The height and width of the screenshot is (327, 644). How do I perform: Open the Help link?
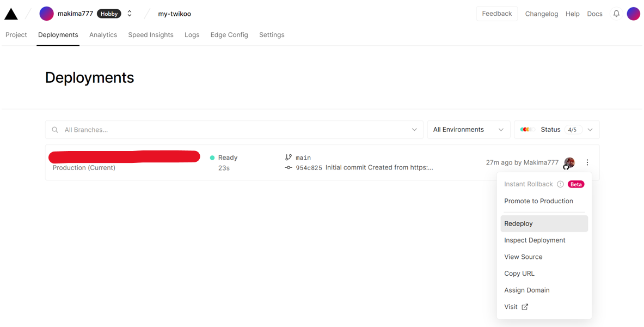[x=572, y=14]
